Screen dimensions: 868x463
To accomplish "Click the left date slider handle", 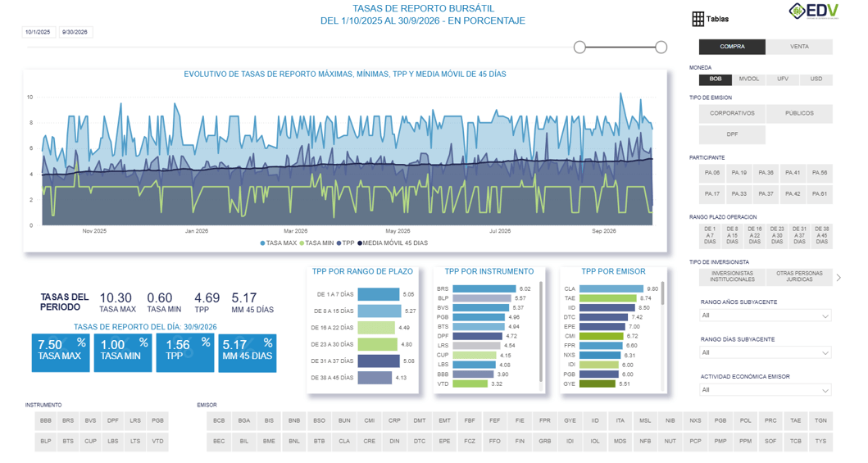I will click(x=579, y=47).
